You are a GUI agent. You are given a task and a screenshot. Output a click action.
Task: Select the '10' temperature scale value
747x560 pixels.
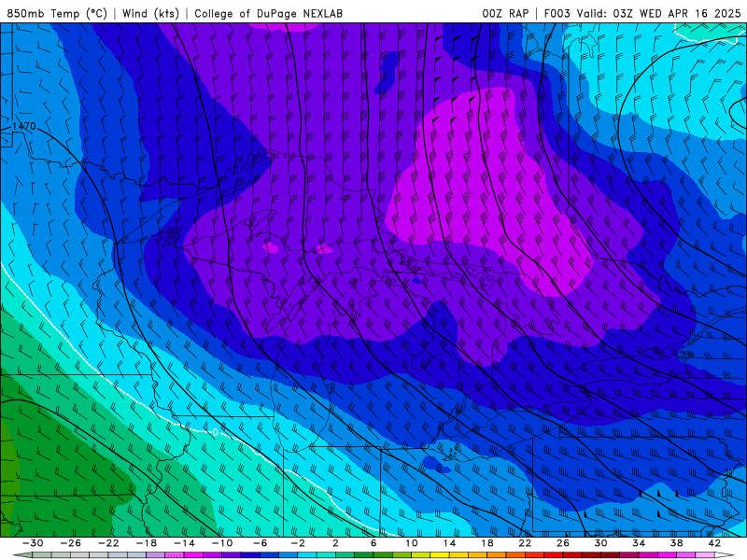[x=412, y=543]
